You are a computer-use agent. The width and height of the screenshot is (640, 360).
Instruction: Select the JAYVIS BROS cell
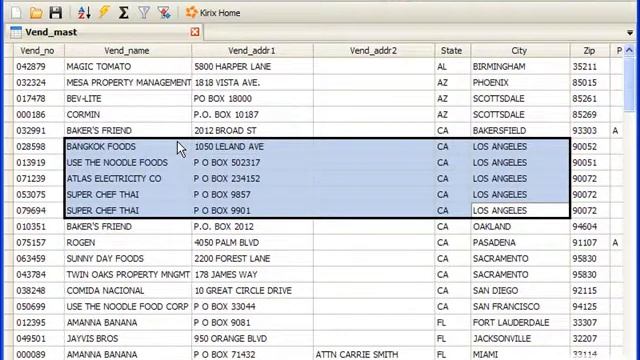[x=127, y=338]
